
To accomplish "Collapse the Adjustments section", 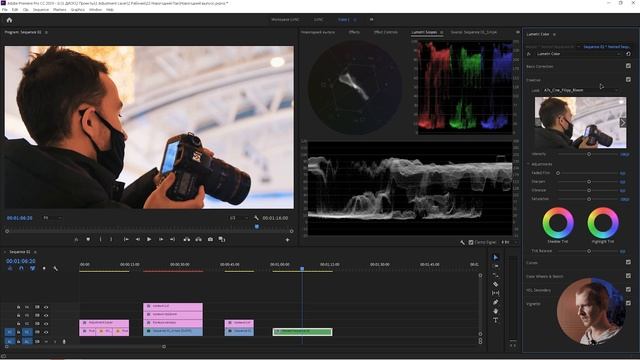I will [528, 164].
